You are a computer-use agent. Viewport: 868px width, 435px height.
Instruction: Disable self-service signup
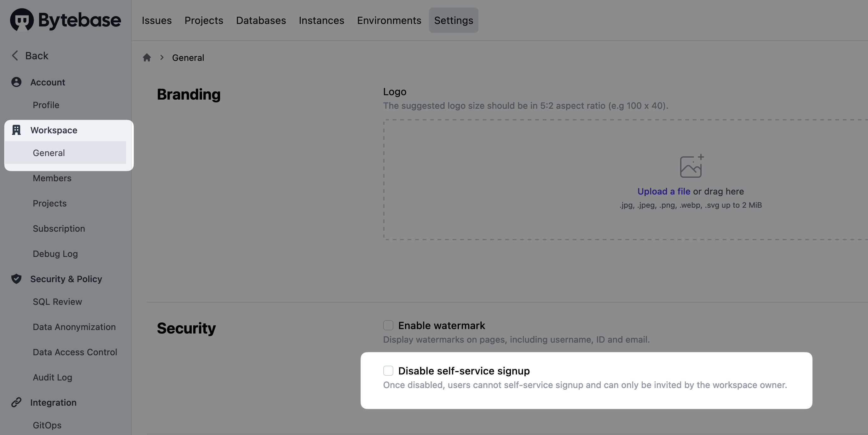[x=388, y=371]
